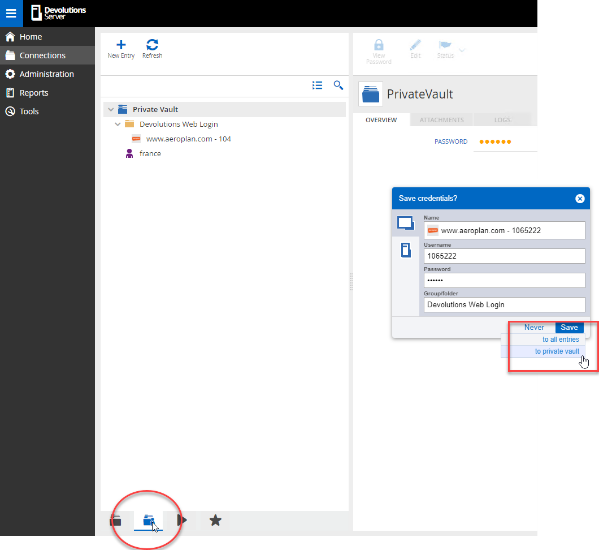
Task: Click the Status flag icon
Action: [x=445, y=45]
